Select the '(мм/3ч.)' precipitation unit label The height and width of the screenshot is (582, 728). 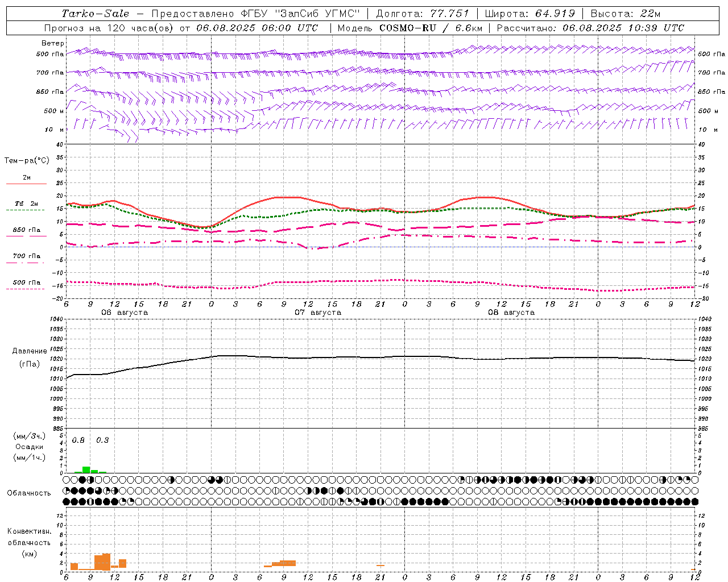coord(30,436)
